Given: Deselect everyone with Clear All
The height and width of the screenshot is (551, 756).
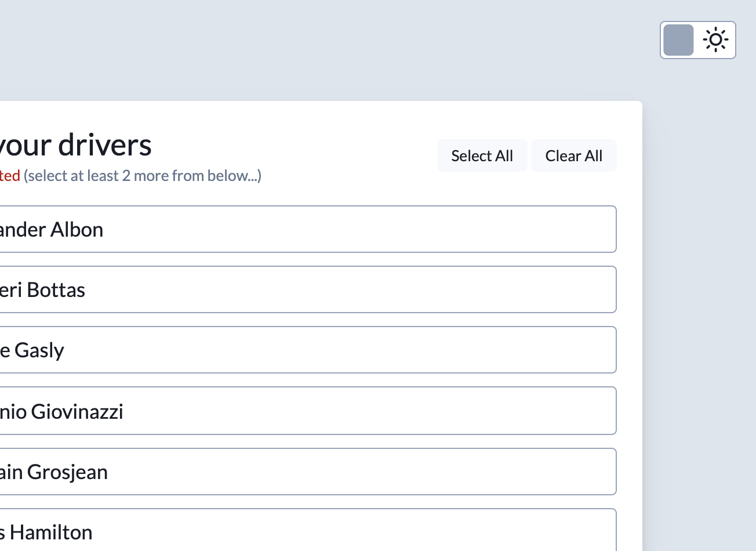Looking at the screenshot, I should [x=573, y=155].
